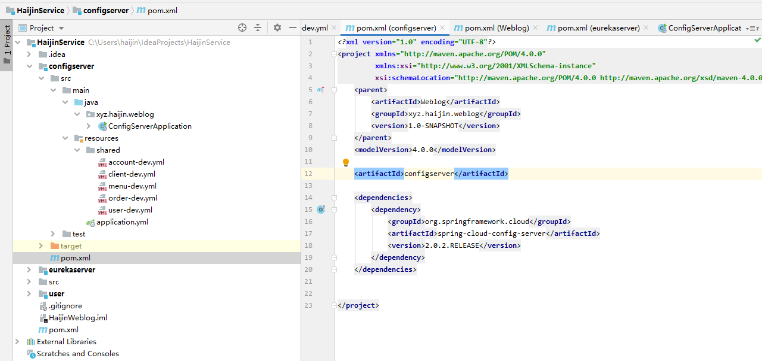Click configserver in breadcrumb bar
The width and height of the screenshot is (762, 361).
[101, 10]
